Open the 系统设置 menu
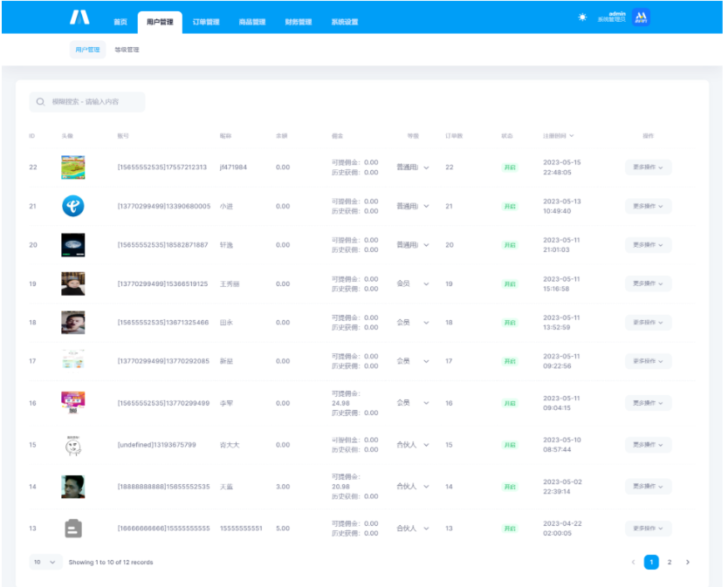The image size is (728, 587). (345, 22)
